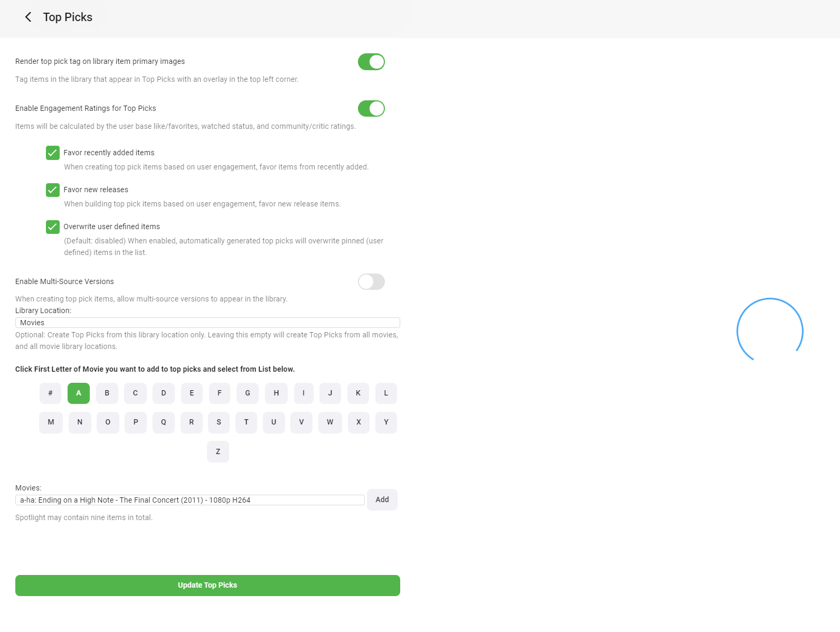The height and width of the screenshot is (632, 840).
Task: Disable Engagement Ratings for Top Picks
Action: tap(371, 109)
